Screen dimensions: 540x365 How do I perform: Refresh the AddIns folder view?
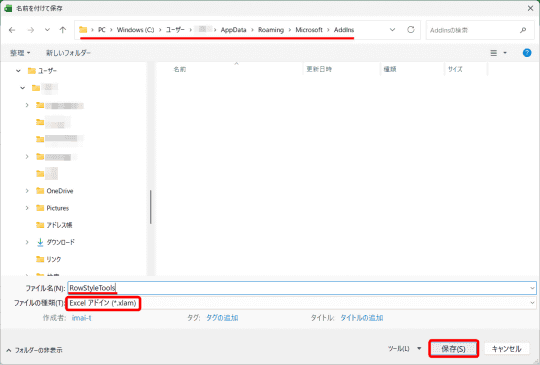click(x=411, y=30)
